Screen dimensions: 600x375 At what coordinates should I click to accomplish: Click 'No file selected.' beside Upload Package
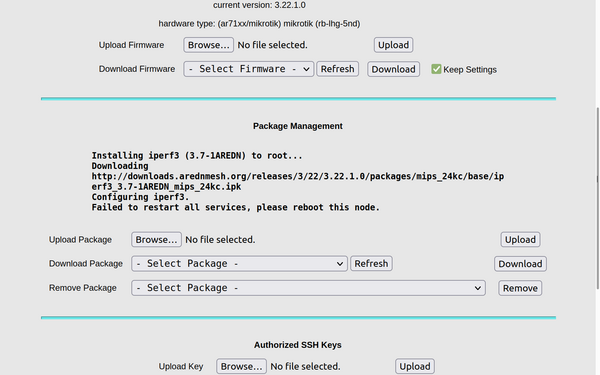tap(220, 240)
